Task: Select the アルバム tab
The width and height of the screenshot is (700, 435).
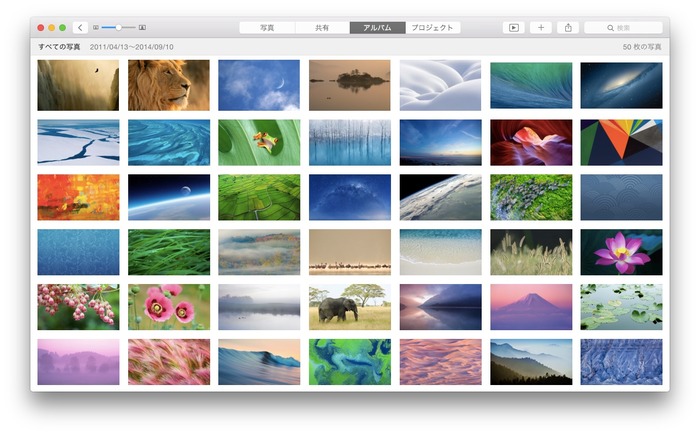Action: 377,28
